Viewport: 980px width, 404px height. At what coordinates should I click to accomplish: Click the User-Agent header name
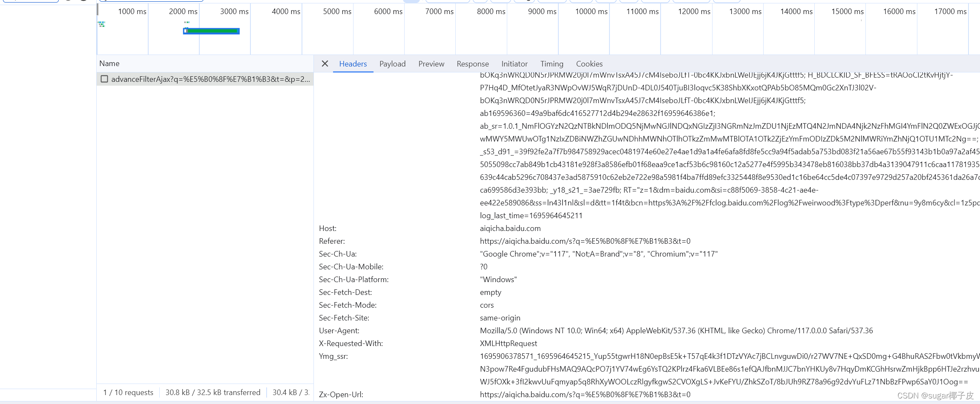pyautogui.click(x=339, y=331)
